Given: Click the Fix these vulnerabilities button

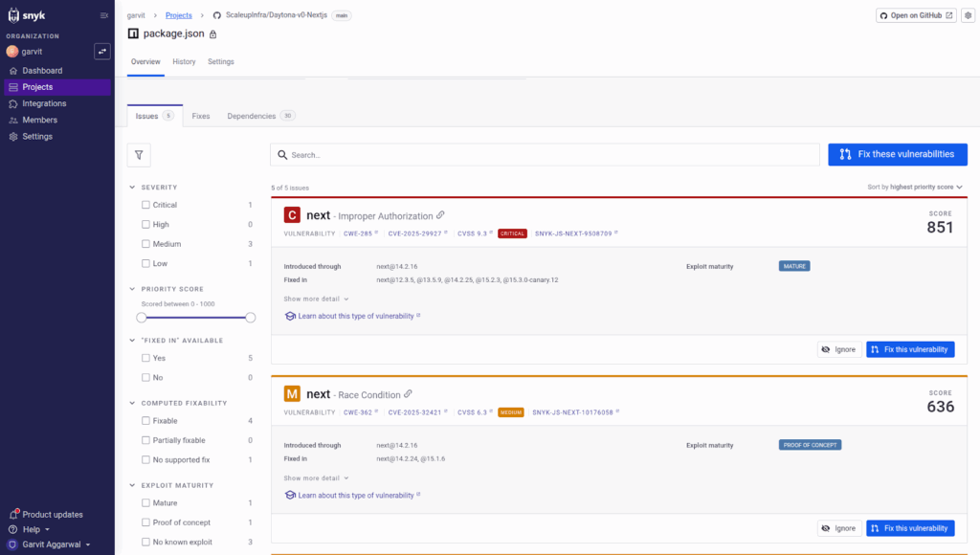Looking at the screenshot, I should (x=897, y=154).
